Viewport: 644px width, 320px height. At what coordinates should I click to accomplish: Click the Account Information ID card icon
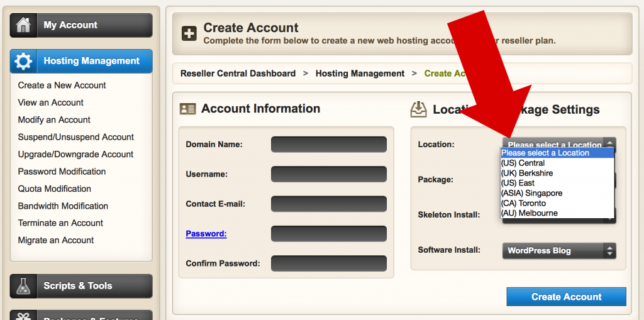click(x=187, y=109)
